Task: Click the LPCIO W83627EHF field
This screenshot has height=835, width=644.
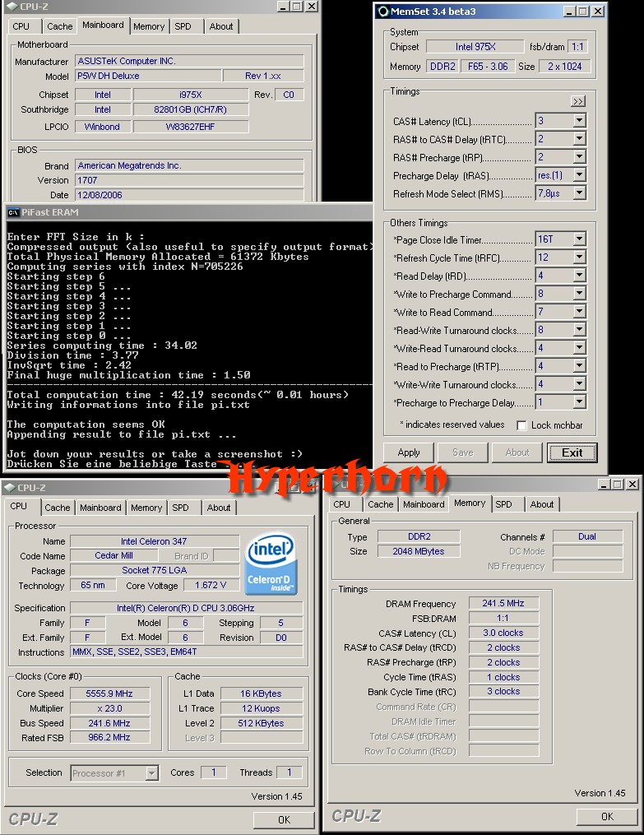Action: [x=191, y=127]
